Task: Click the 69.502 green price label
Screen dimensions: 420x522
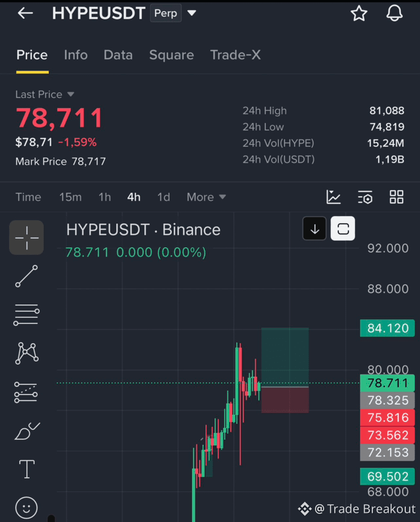Action: click(388, 476)
